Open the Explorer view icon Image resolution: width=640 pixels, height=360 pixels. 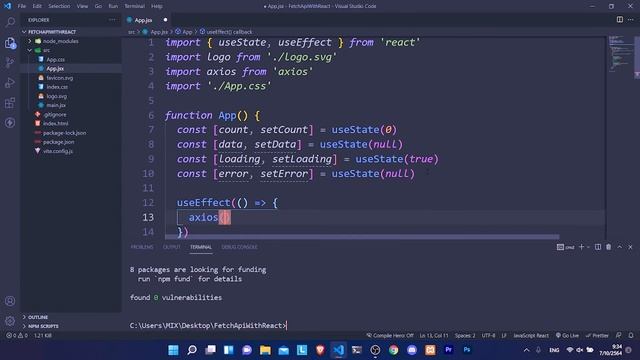pos(10,42)
